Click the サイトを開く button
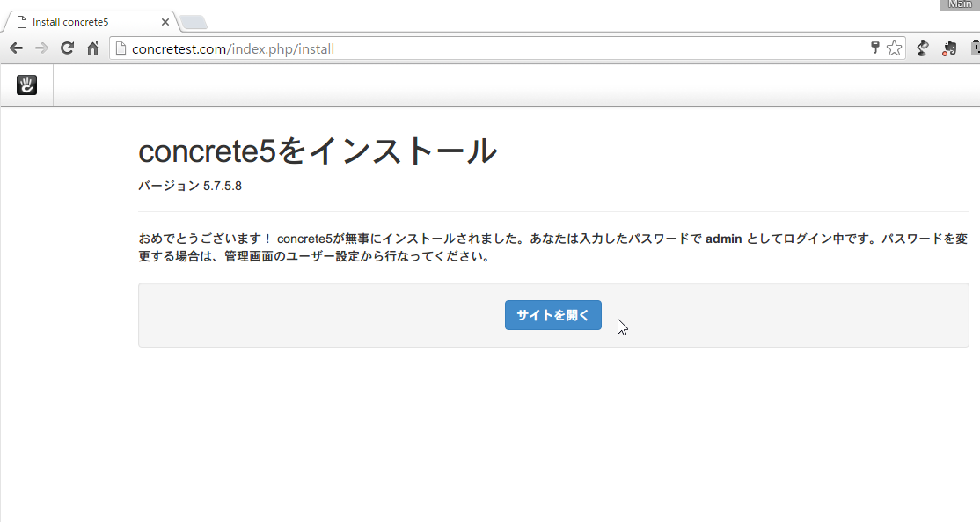This screenshot has height=522, width=980. pos(553,315)
